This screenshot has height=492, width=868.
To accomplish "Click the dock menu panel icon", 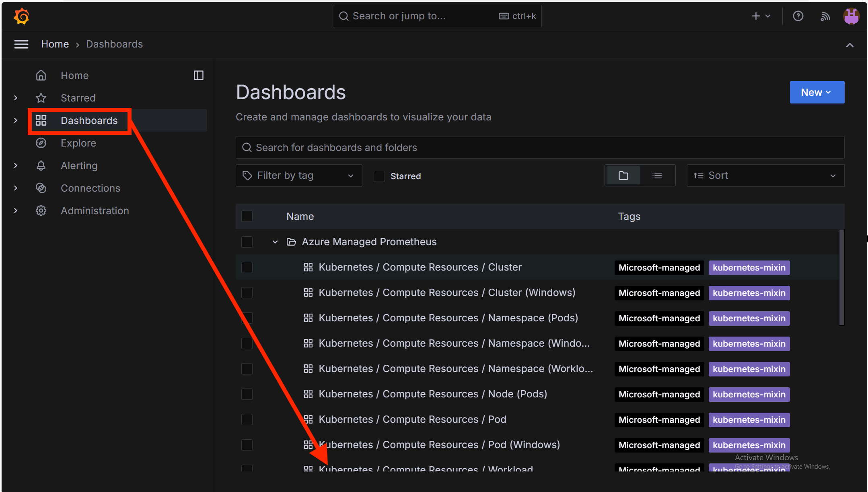I will point(199,75).
